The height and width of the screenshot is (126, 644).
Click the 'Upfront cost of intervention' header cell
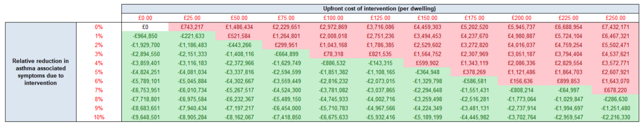tap(379, 9)
